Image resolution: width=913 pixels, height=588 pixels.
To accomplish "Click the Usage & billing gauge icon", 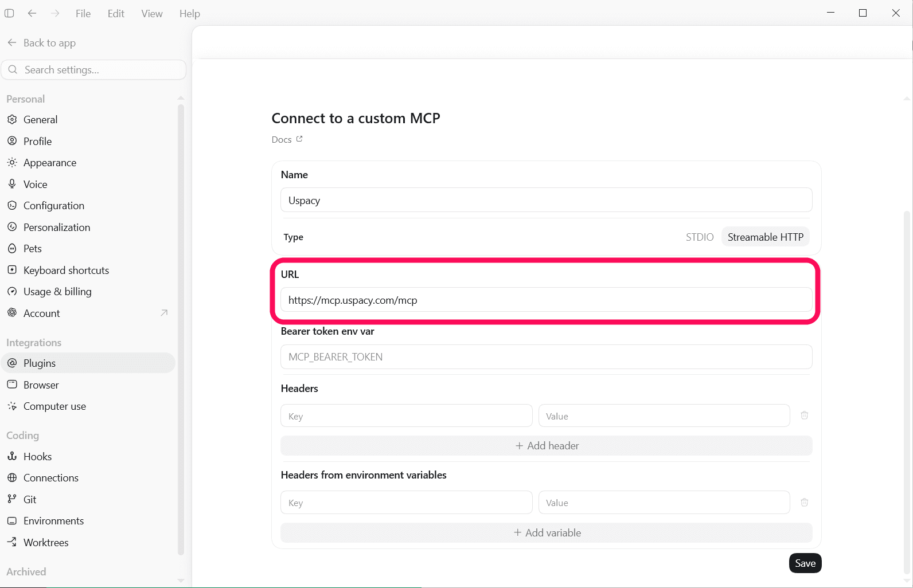I will [12, 291].
